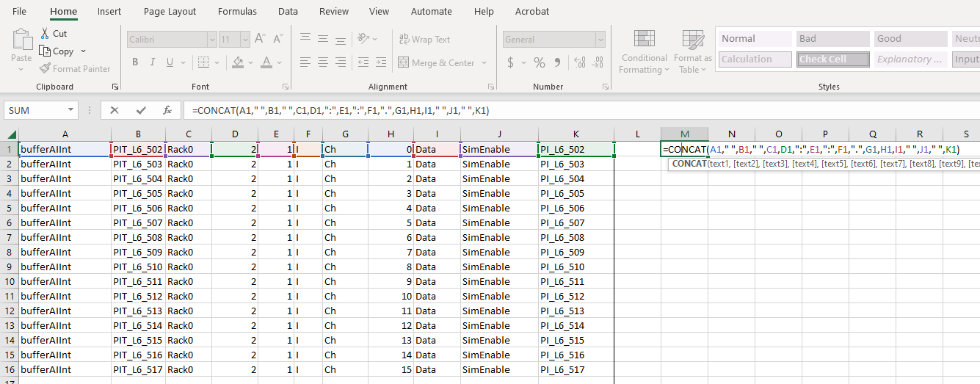Open the Page Layout tab
Viewport: 980px width, 384px height.
(170, 11)
